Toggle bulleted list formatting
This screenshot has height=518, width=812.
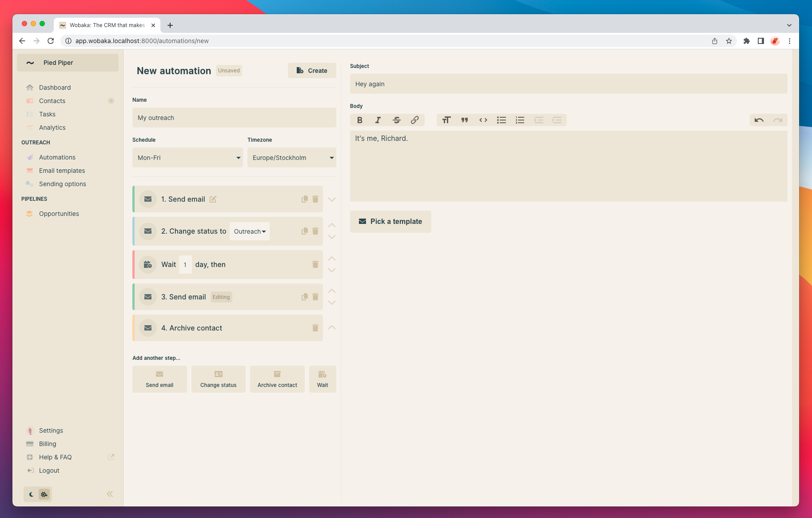coord(501,120)
